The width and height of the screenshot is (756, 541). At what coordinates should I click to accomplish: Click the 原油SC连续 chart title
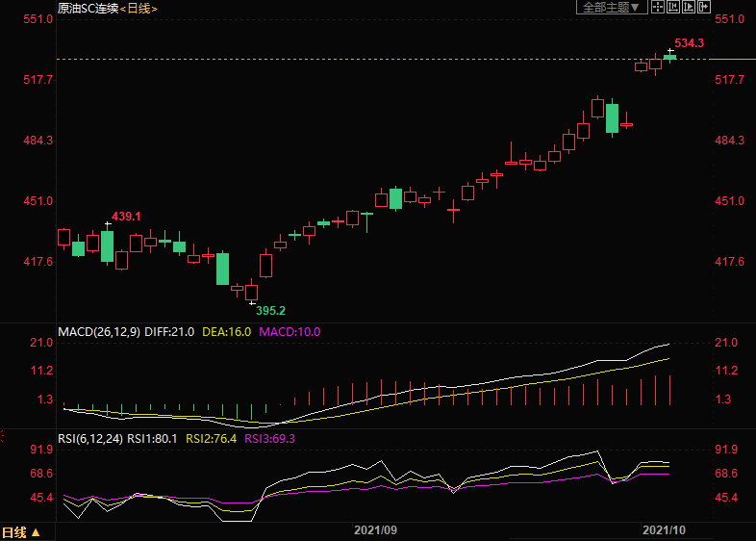[87, 9]
